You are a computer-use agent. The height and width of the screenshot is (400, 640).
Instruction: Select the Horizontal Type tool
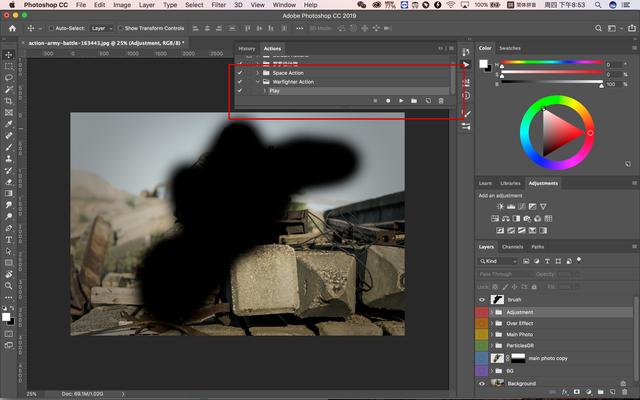[9, 240]
